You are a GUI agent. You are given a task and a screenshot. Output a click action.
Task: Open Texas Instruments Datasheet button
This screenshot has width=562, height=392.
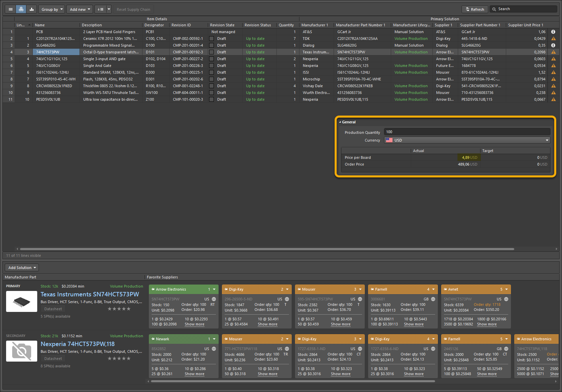tap(53, 309)
